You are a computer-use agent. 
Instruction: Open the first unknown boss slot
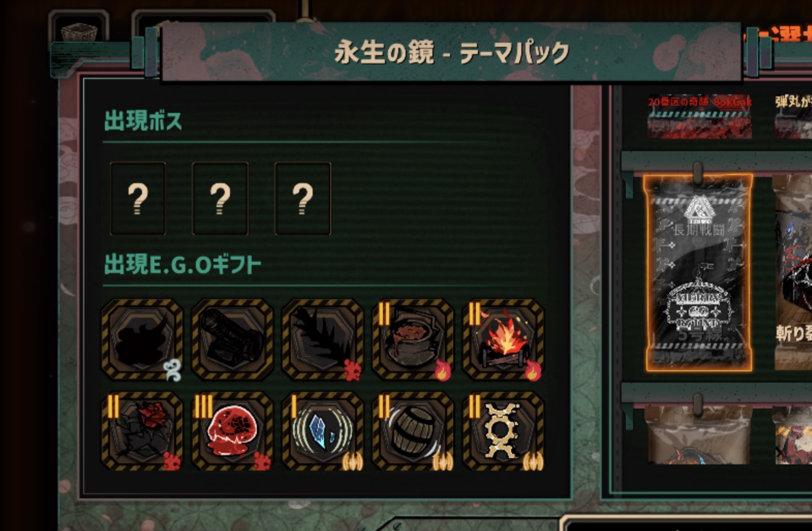[x=138, y=198]
